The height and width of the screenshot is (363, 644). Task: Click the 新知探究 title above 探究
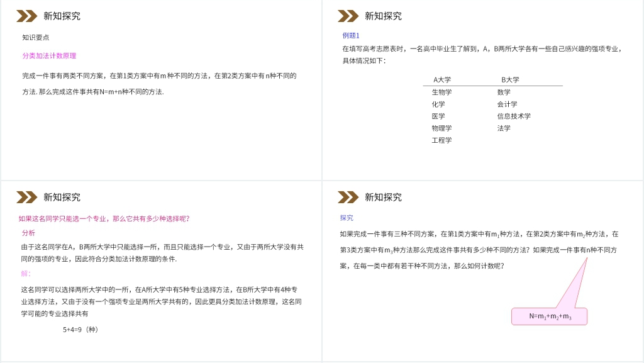click(x=383, y=197)
